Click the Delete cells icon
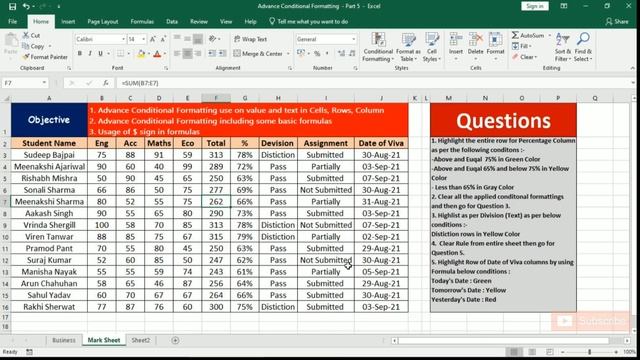Viewport: 640px width, 360px height. 476,40
